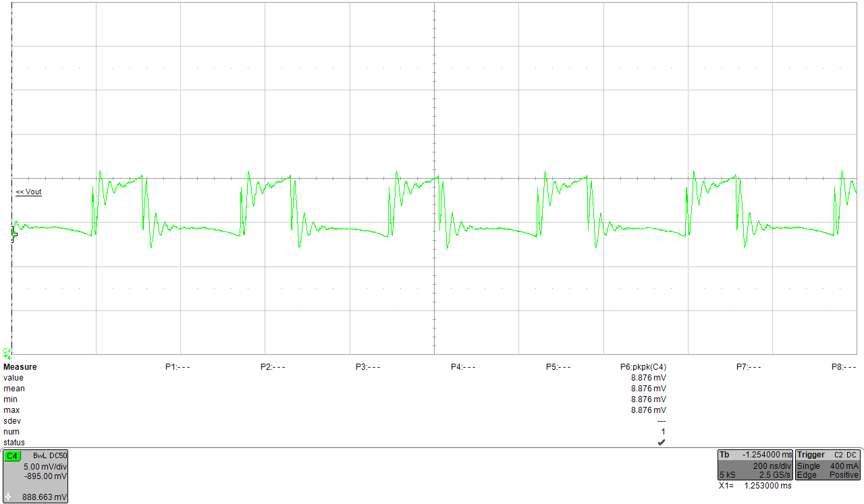Open the empty P8 measurement slot
The height and width of the screenshot is (504, 864).
[x=841, y=366]
